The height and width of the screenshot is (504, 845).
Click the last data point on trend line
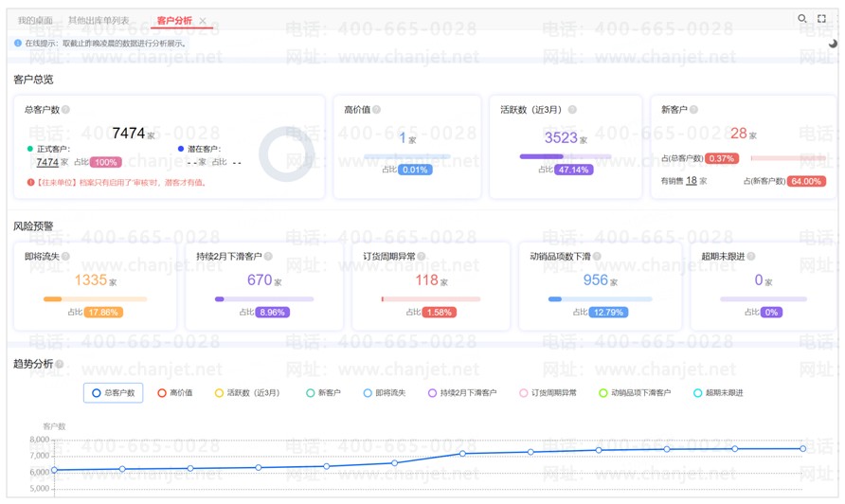tap(803, 448)
